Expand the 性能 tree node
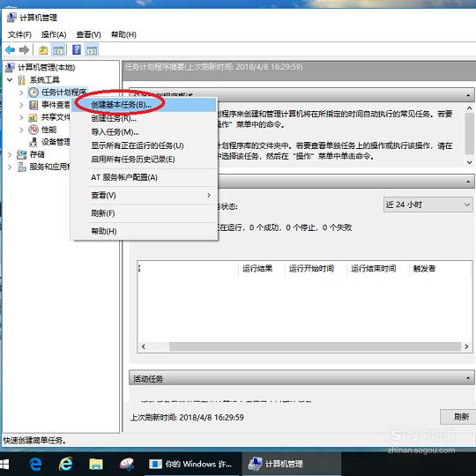476x476 pixels. click(x=21, y=130)
